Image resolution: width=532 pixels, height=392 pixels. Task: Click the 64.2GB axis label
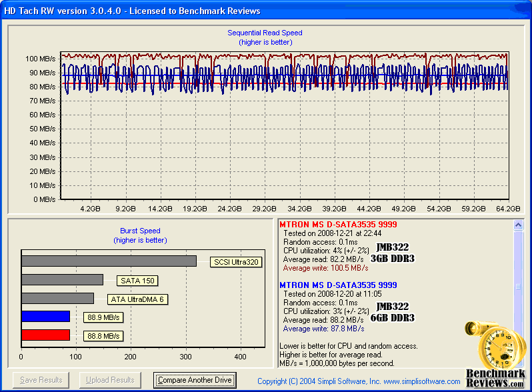508,209
